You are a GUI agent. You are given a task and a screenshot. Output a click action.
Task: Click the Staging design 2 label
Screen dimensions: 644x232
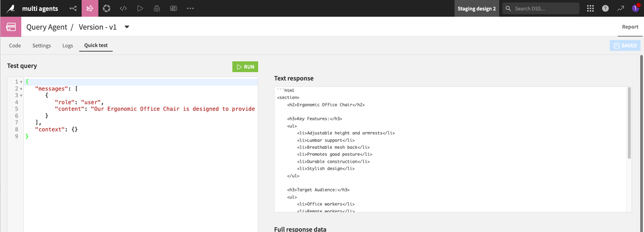point(477,8)
